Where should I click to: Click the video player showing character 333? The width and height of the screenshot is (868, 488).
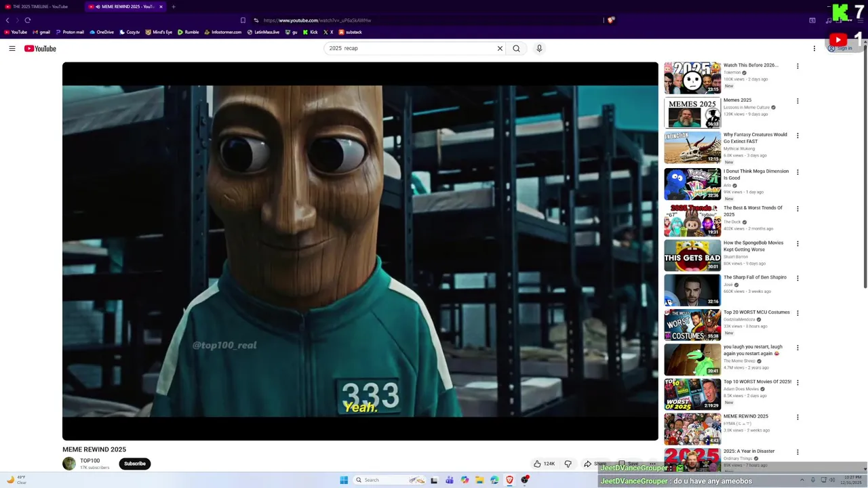360,251
